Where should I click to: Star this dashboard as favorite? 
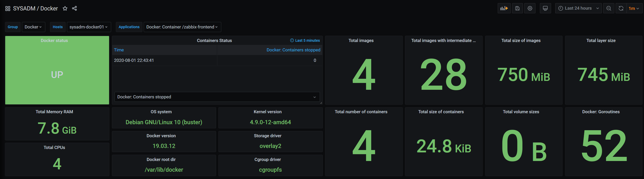pos(65,9)
